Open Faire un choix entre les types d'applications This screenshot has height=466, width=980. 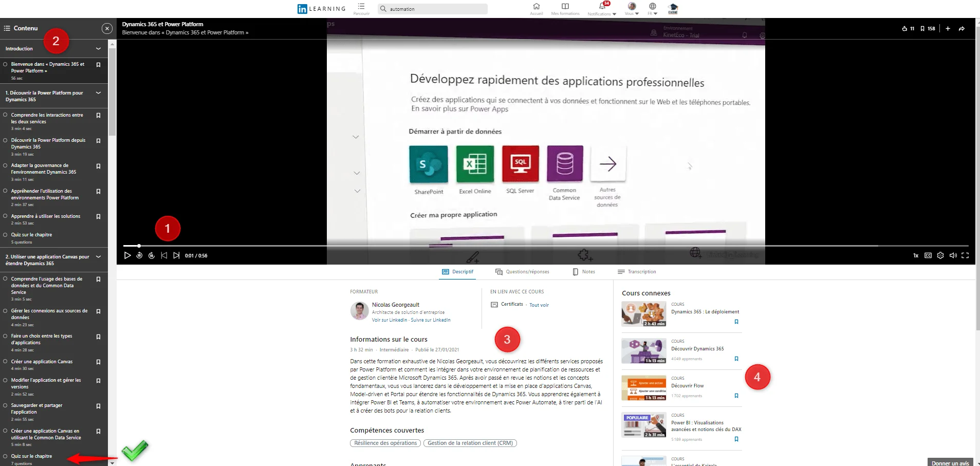[x=42, y=339]
